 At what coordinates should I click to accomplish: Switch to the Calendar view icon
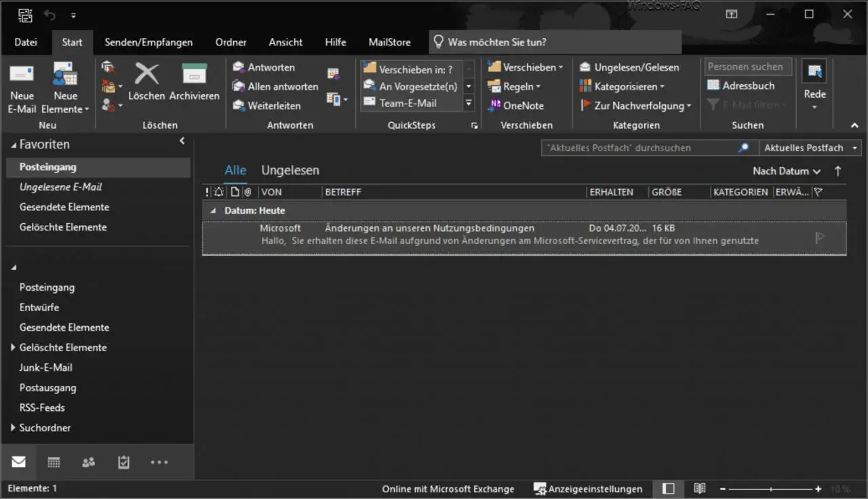tap(54, 462)
